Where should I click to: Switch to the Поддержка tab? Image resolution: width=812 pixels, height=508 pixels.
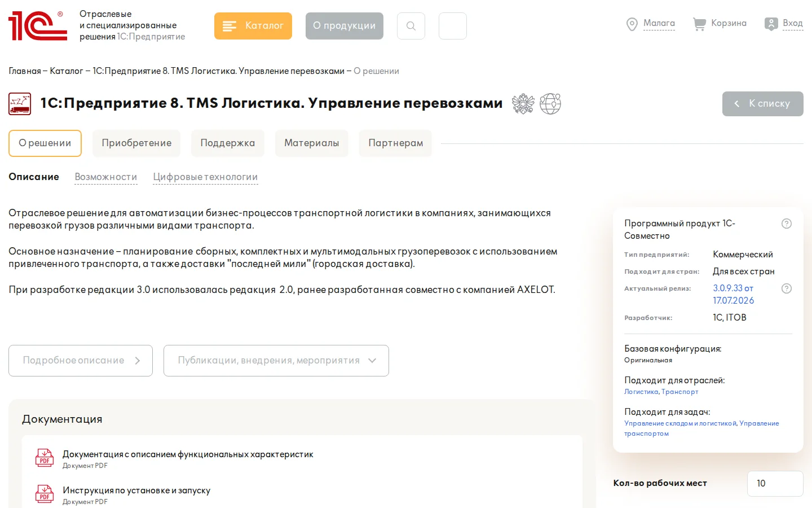[x=228, y=143]
